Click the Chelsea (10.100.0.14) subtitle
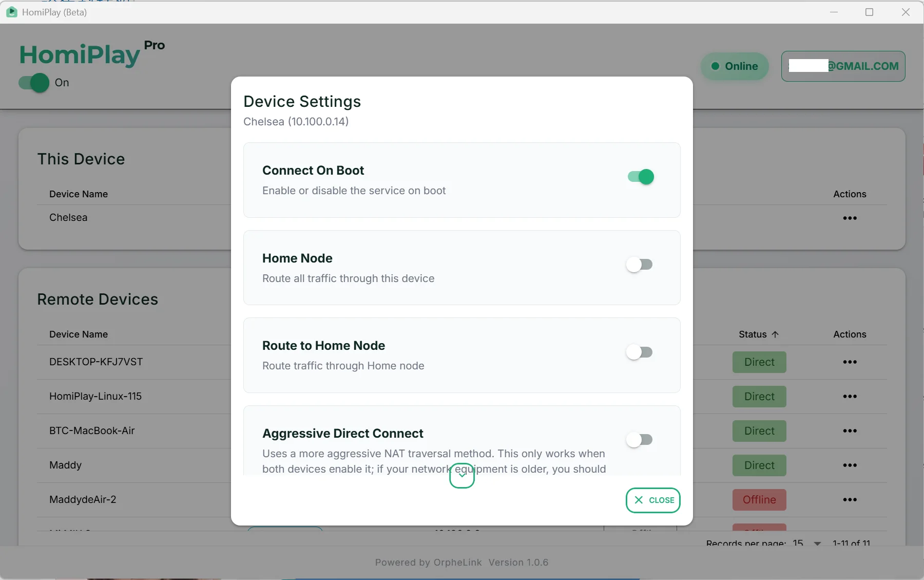 tap(296, 122)
